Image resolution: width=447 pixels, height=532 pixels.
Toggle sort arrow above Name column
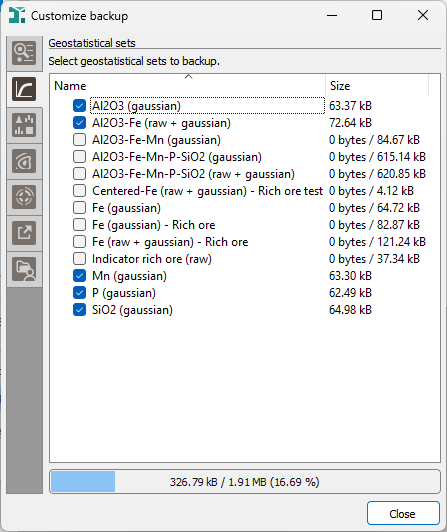[189, 77]
